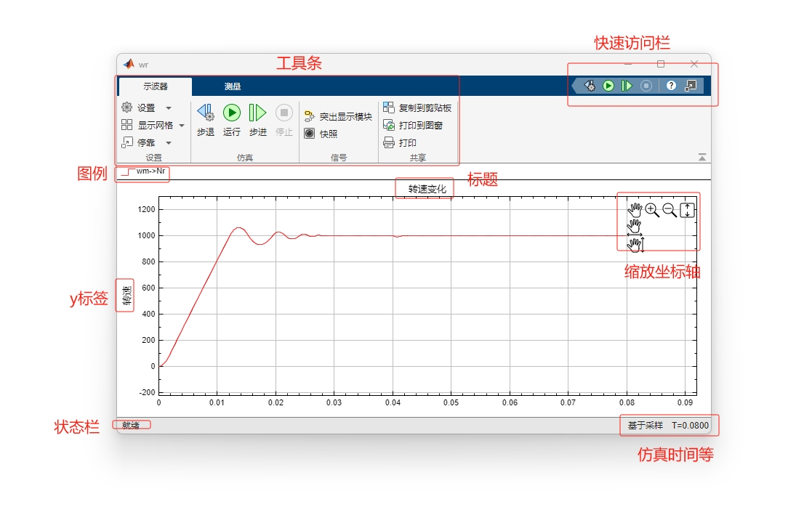Click the undock window icon in quick access bar
812x507 pixels.
click(691, 86)
